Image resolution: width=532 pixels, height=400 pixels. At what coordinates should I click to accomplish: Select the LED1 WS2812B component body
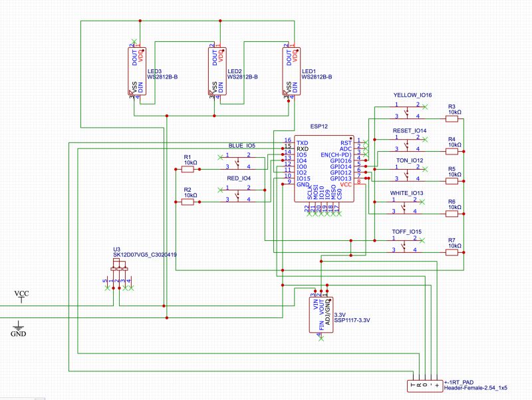tap(291, 71)
